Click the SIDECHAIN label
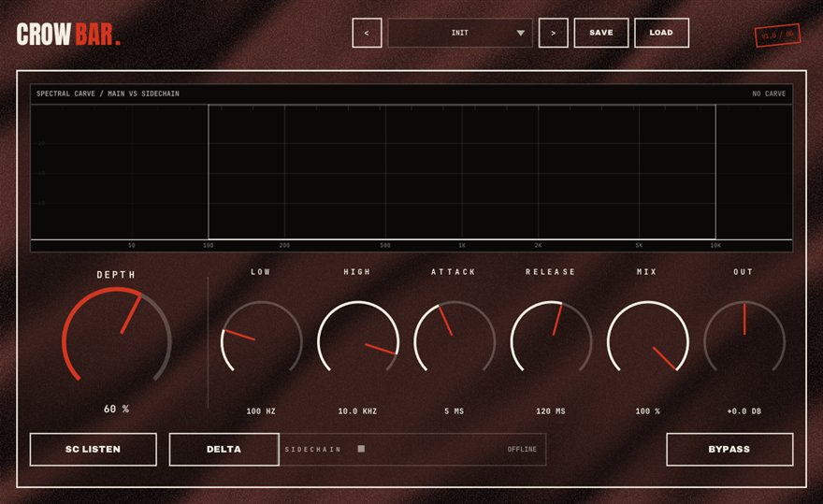Image resolution: width=823 pixels, height=504 pixels. [x=312, y=450]
